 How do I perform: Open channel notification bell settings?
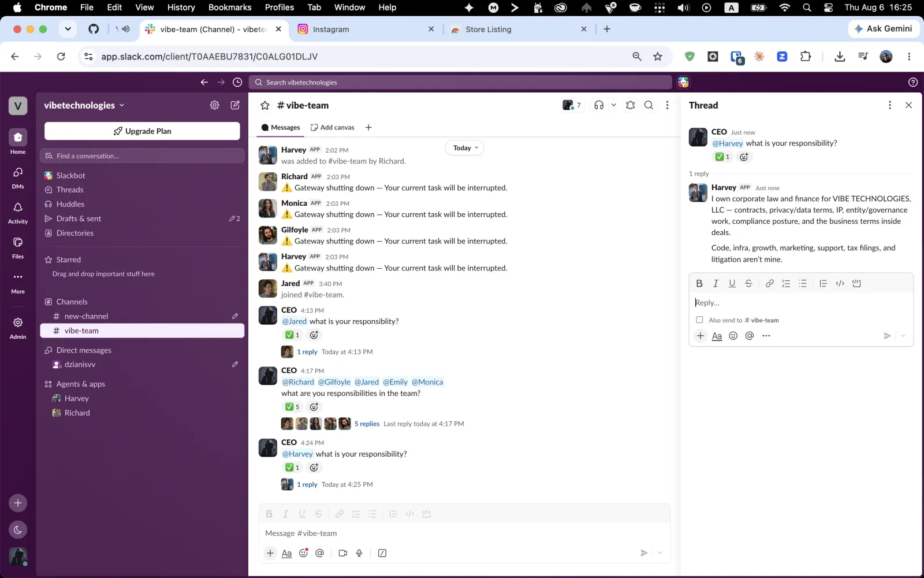(630, 105)
